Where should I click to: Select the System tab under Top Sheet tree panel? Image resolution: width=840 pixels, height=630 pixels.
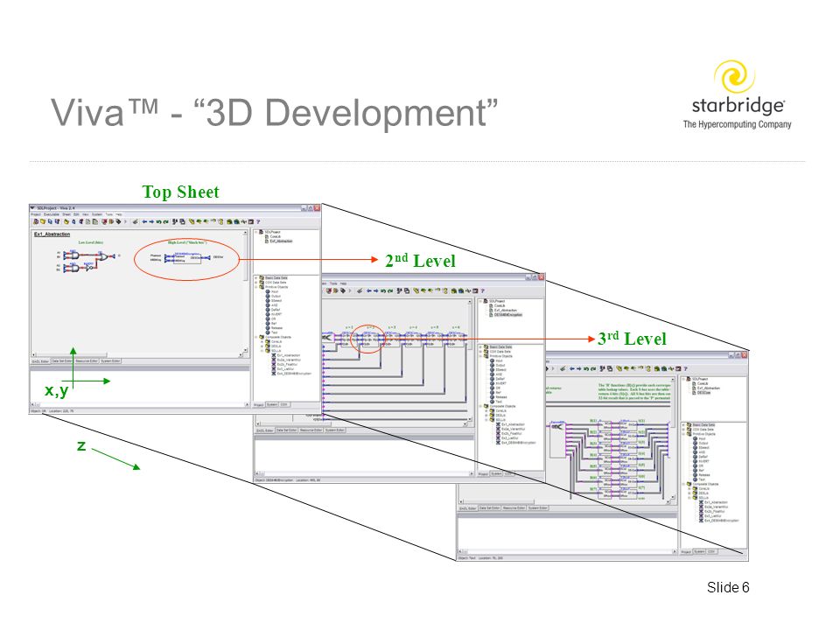[271, 404]
